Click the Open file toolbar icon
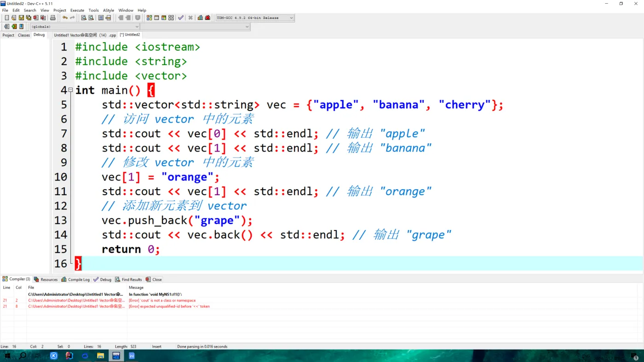Image resolution: width=644 pixels, height=362 pixels. (14, 18)
